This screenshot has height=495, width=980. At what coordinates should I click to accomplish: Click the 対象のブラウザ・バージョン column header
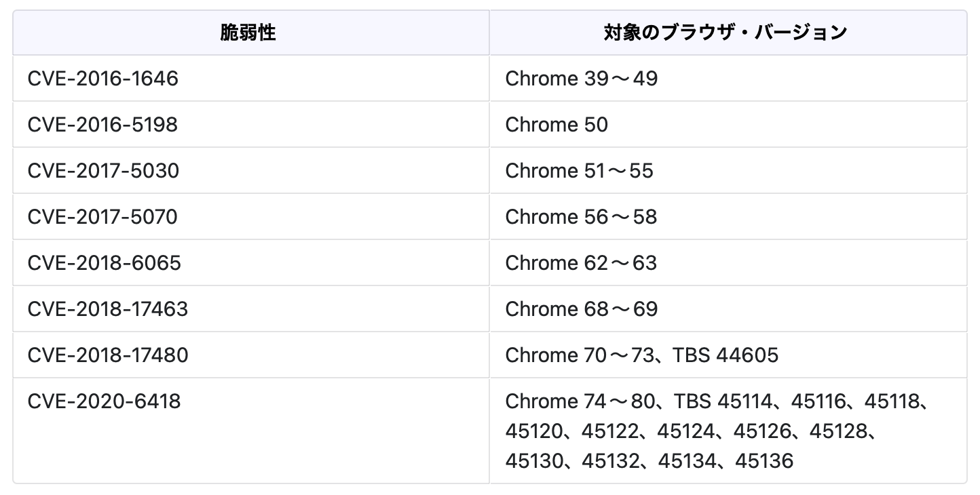click(725, 33)
